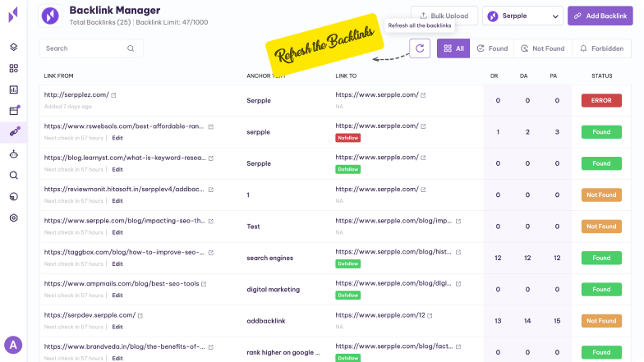
Task: Select the Not Found filter tab
Action: click(542, 48)
